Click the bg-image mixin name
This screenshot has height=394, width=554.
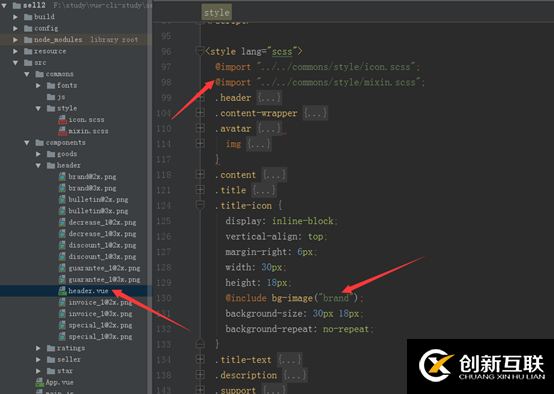292,298
